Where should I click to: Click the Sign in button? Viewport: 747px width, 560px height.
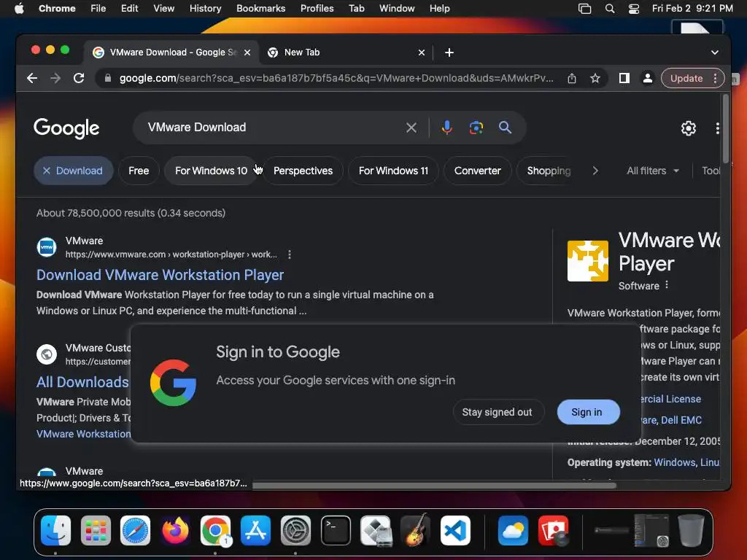pyautogui.click(x=587, y=412)
